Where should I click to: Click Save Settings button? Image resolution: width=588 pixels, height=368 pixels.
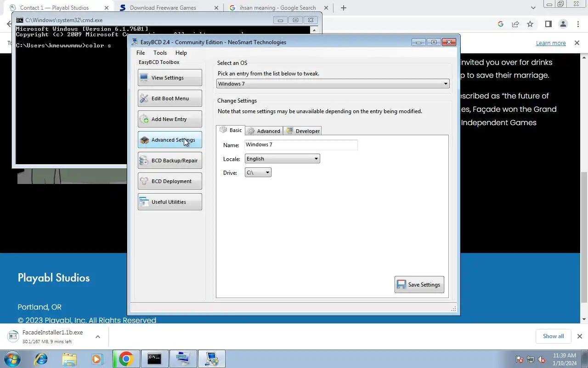click(x=419, y=284)
